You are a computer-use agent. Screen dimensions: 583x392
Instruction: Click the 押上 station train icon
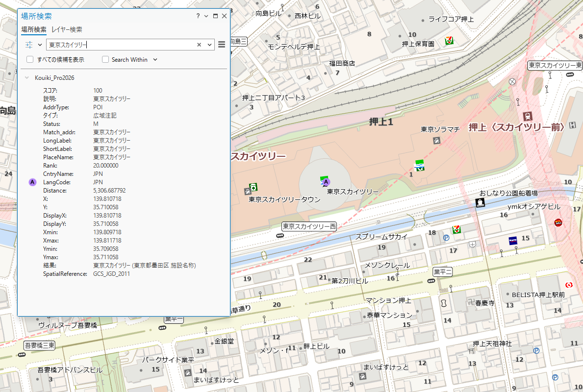coord(528,117)
